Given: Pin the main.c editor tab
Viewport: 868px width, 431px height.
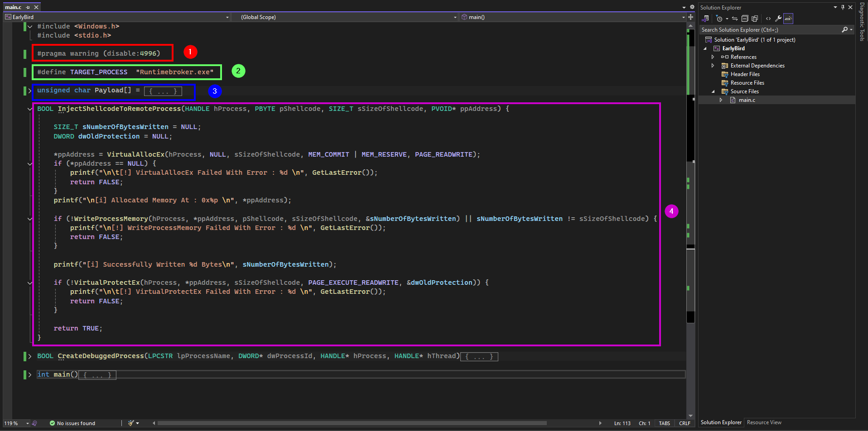Looking at the screenshot, I should pos(28,7).
